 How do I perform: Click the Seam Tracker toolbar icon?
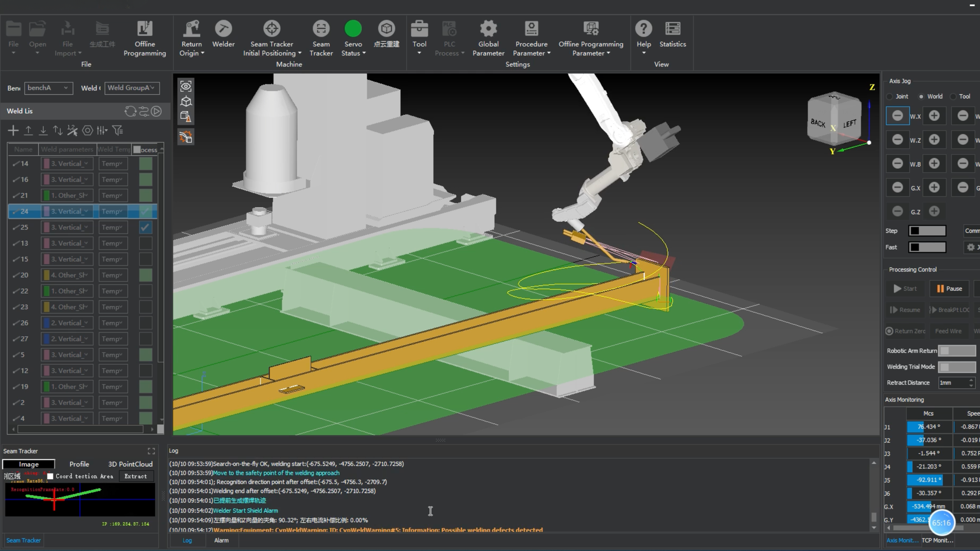(x=321, y=29)
